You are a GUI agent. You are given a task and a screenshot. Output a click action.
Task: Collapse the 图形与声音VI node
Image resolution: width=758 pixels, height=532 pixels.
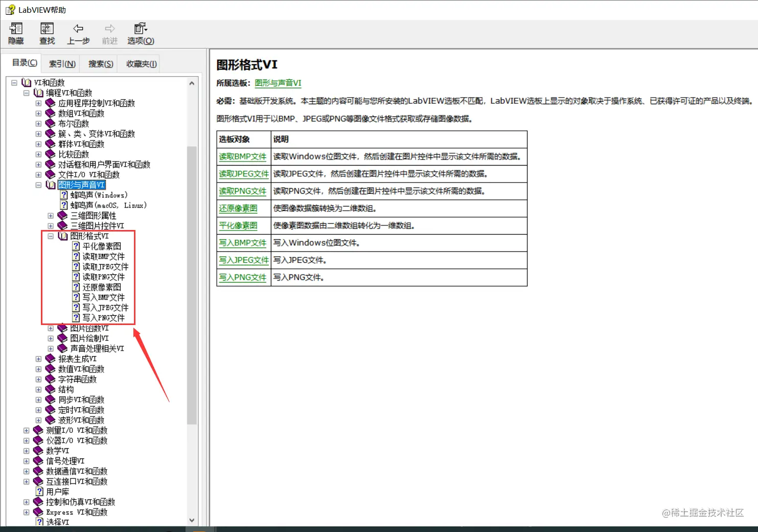click(x=38, y=185)
